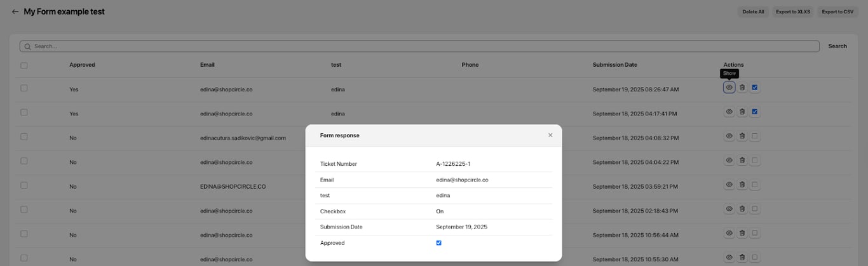This screenshot has height=266, width=868.
Task: Close the Form response dialog
Action: [550, 135]
